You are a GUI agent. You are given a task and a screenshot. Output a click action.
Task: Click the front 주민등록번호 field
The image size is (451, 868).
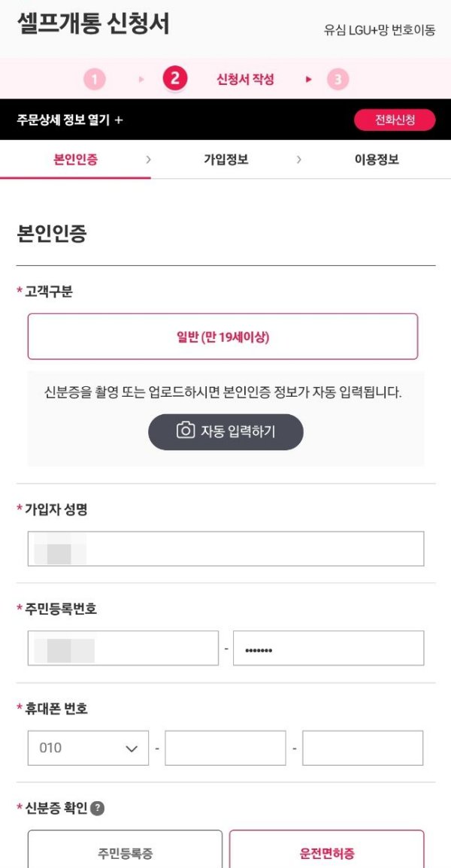tap(120, 648)
